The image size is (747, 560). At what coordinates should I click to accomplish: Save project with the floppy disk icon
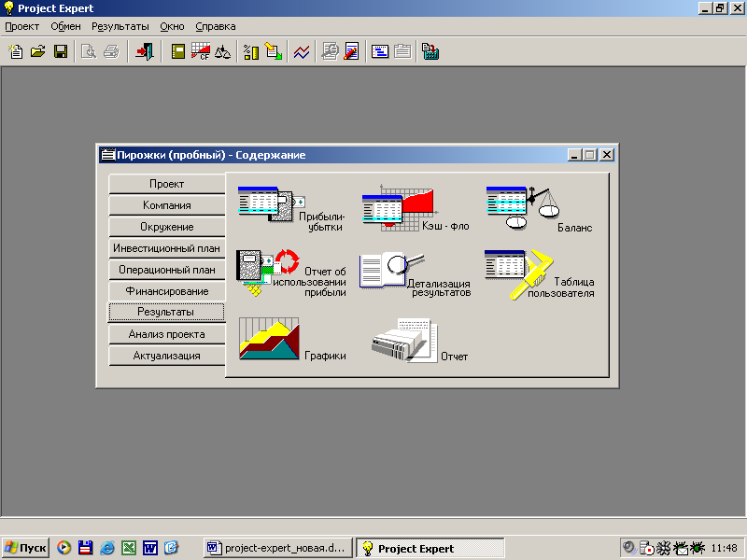(x=61, y=51)
